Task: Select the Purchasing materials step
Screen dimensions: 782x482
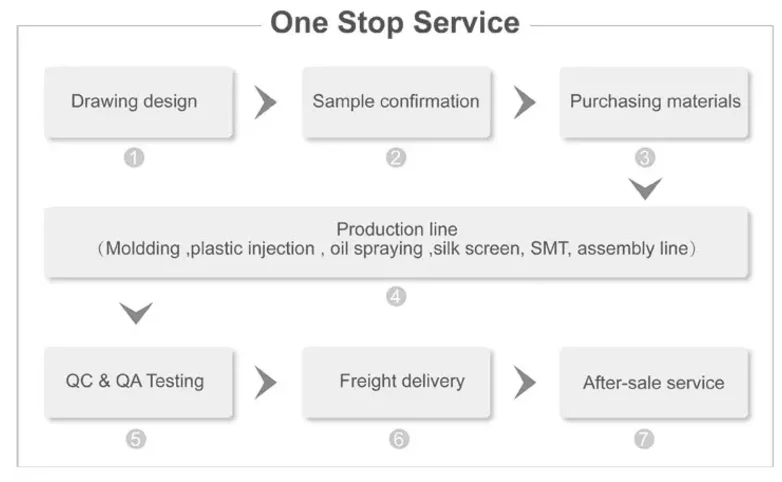Action: (x=654, y=102)
